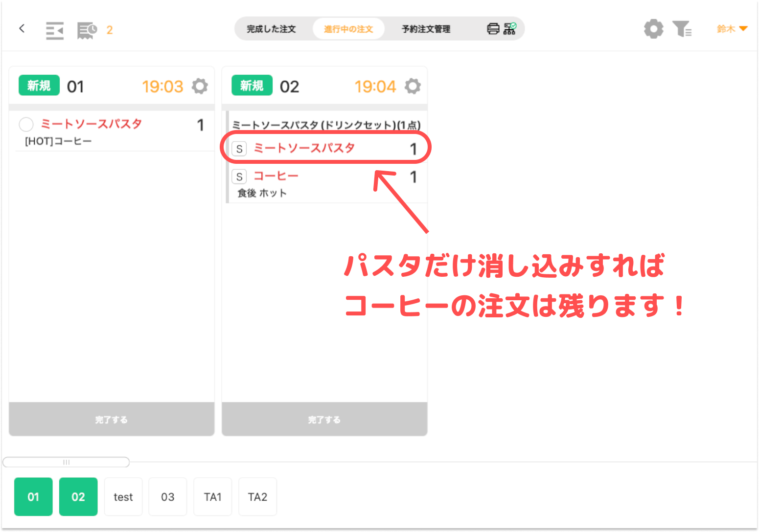Open the gear on order card 01
Image resolution: width=759 pixels, height=532 pixels.
[200, 86]
